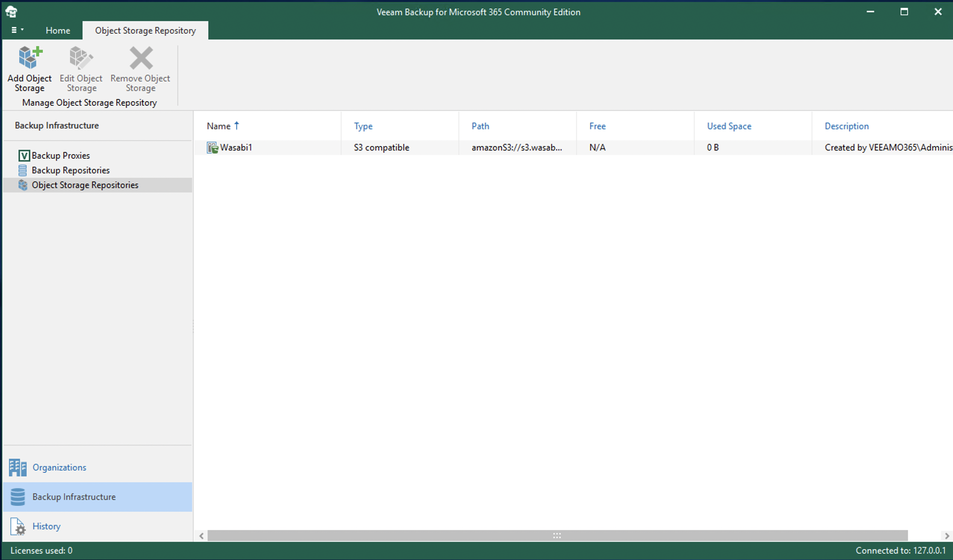
Task: Minimize the Veeam window
Action: (x=870, y=12)
